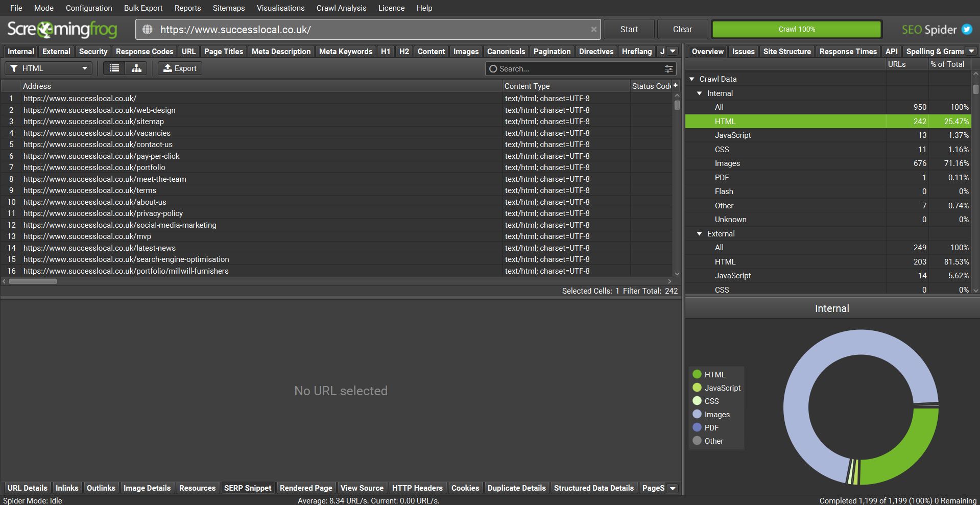This screenshot has height=505, width=980.
Task: Clear the URL with the X icon
Action: click(593, 30)
